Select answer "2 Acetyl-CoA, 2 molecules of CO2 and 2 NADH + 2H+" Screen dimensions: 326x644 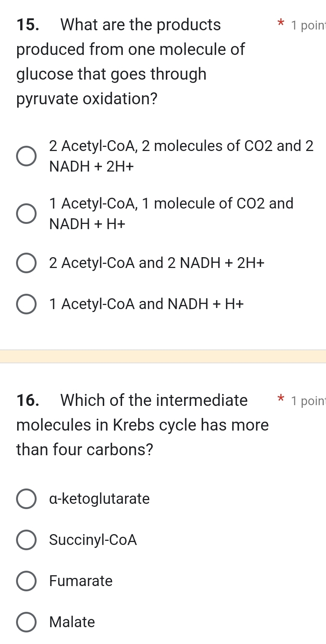pyautogui.click(x=26, y=156)
